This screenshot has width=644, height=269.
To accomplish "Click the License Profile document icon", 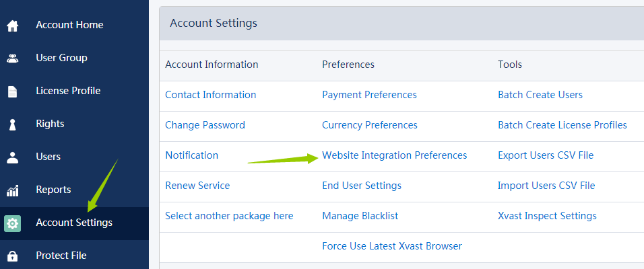I will pos(12,91).
